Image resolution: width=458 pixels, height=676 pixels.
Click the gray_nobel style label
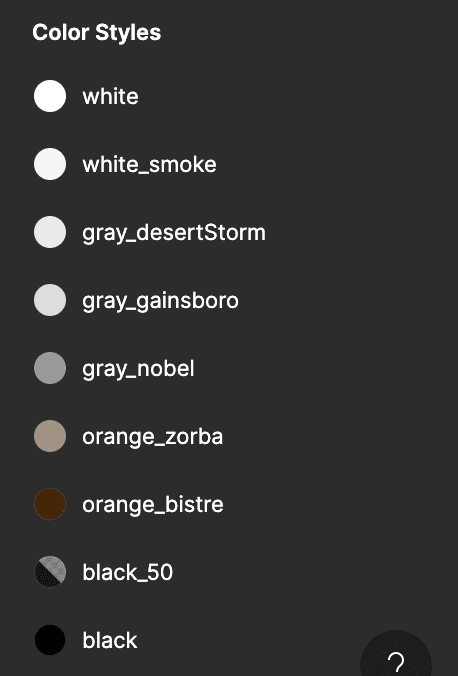point(138,369)
